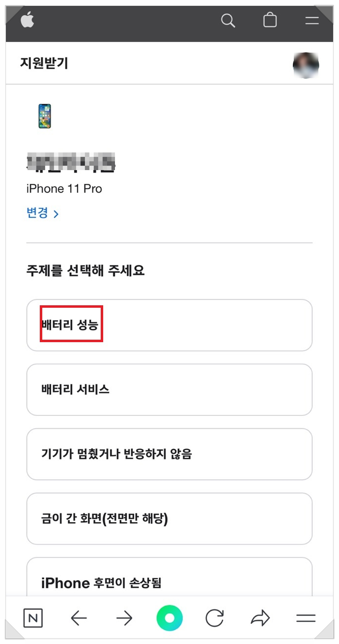Select iPhone 후면이 손상됨 topic

pyautogui.click(x=169, y=583)
